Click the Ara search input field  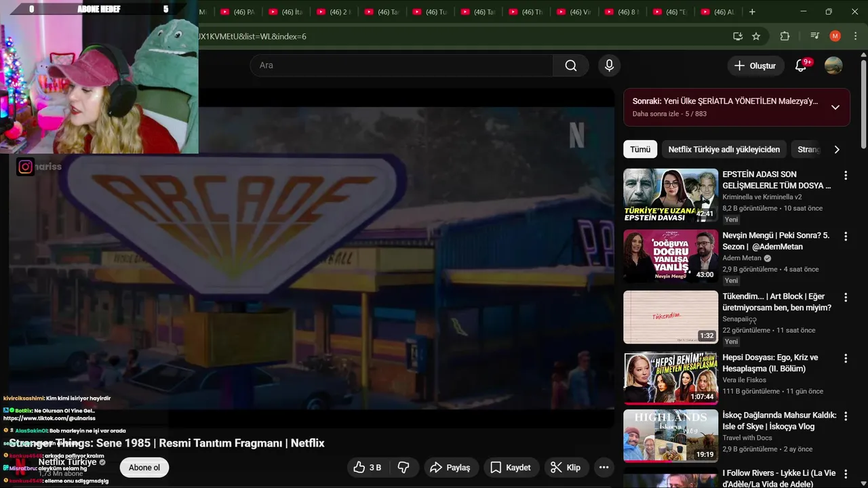[x=401, y=66]
